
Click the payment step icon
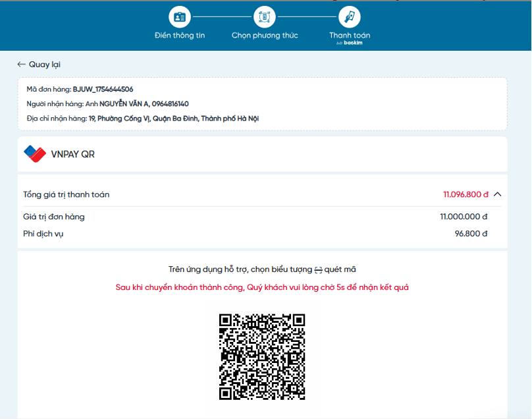pyautogui.click(x=350, y=17)
